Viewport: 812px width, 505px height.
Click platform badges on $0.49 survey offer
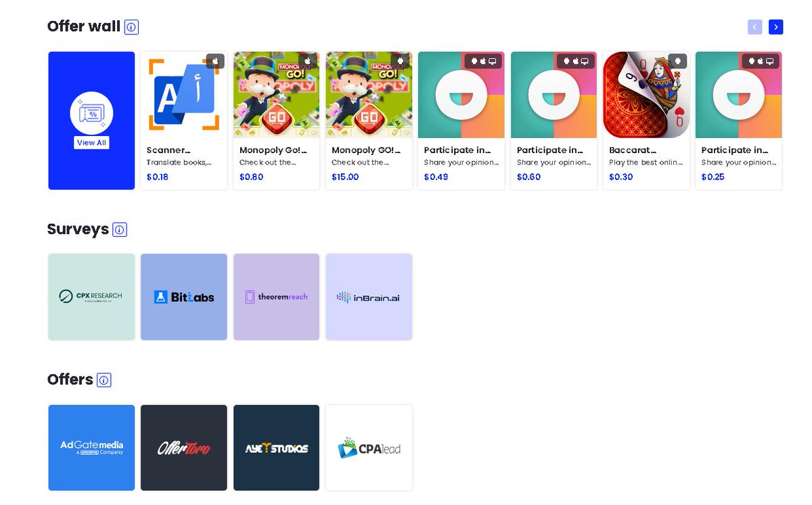tap(483, 61)
